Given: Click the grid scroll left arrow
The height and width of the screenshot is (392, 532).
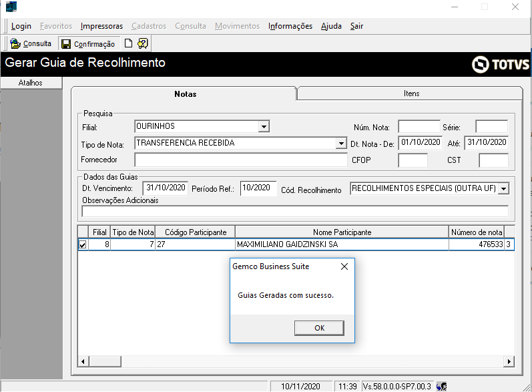Looking at the screenshot, I should 83,361.
